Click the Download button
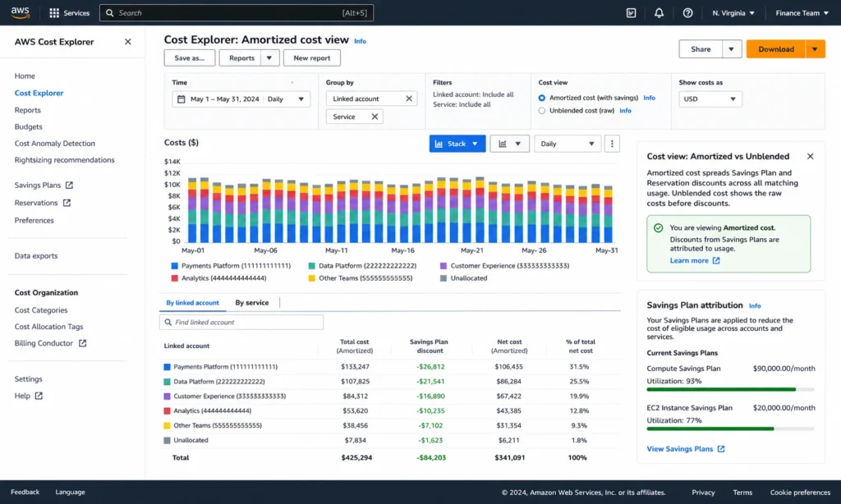This screenshot has width=841, height=504. coord(776,48)
